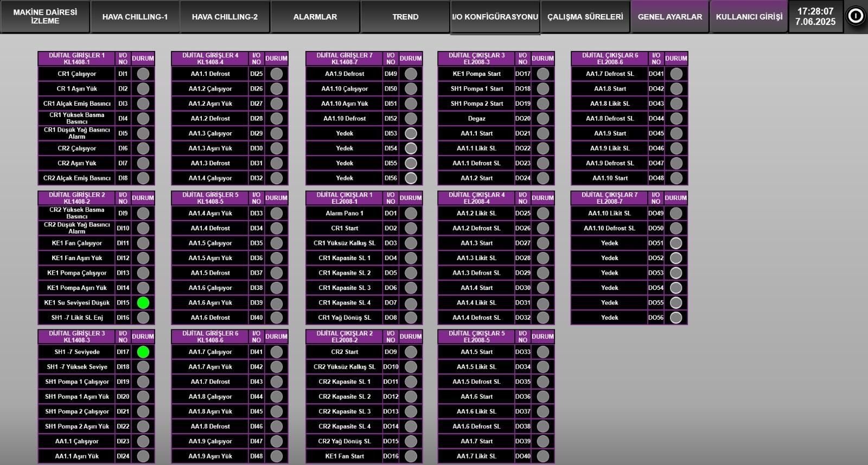Click the status lamp for CR1 Çalışıyor
Screen dimensions: 868x465
pos(143,74)
